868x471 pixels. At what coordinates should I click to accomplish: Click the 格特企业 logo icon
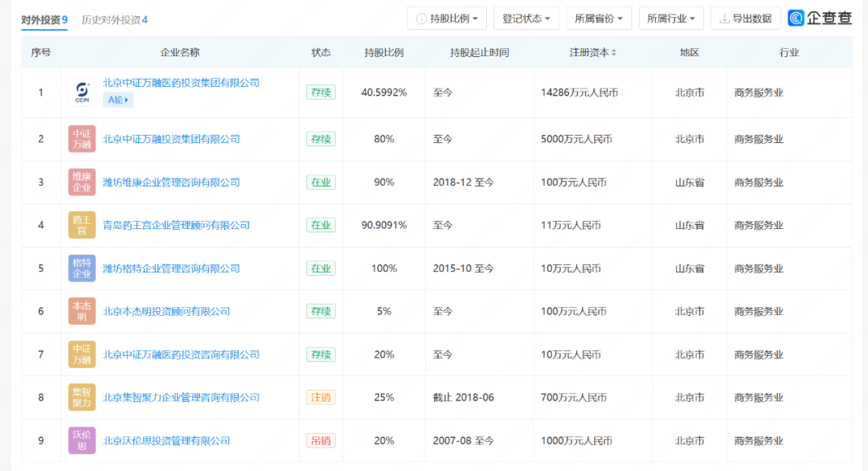(x=81, y=268)
